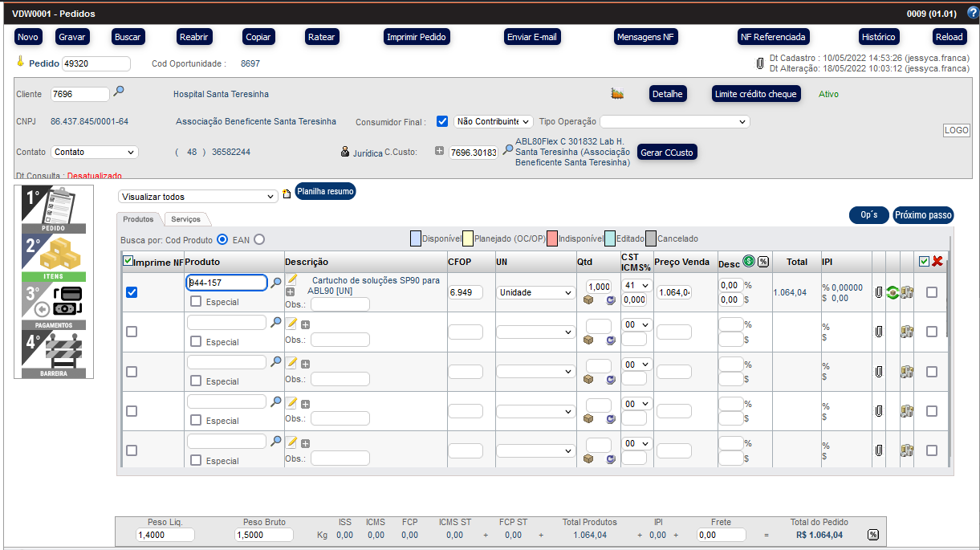Click the green refresh stock icon in first row
Image resolution: width=980 pixels, height=550 pixels.
coord(893,293)
